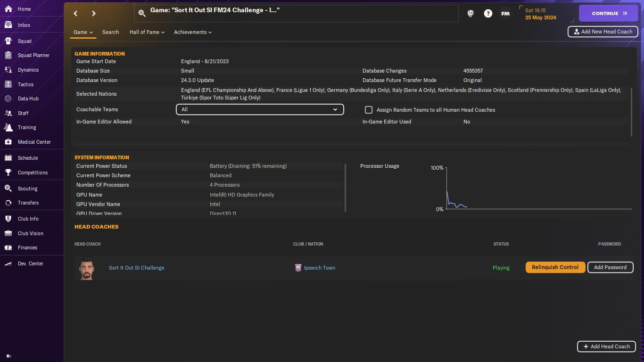The height and width of the screenshot is (362, 644).
Task: Click the System Information scrollbar
Action: coord(346,188)
